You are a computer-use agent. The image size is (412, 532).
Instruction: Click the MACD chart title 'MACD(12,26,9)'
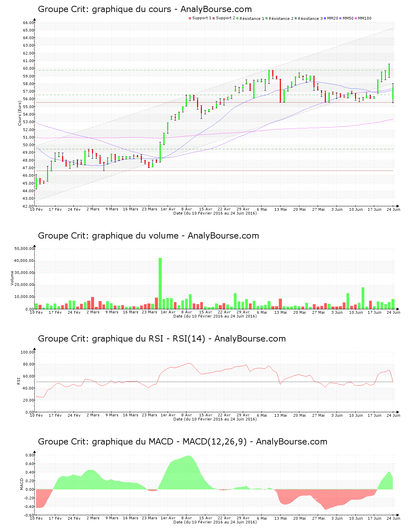pyautogui.click(x=215, y=442)
